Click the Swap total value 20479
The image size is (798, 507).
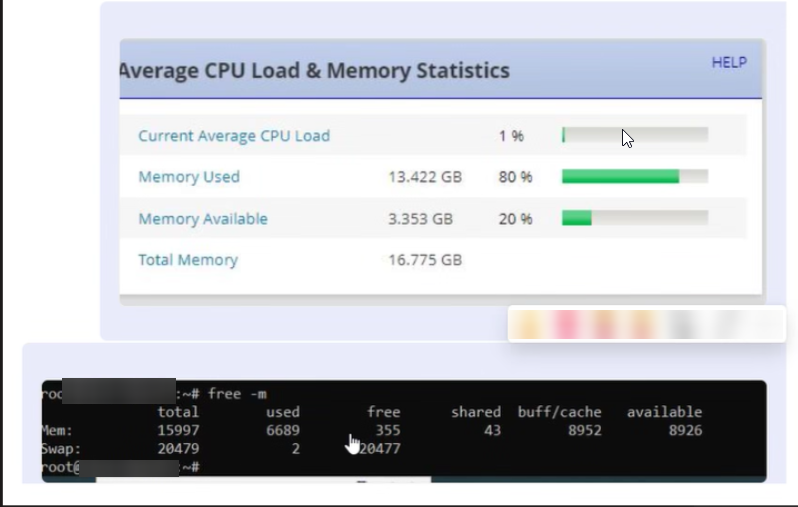(178, 448)
